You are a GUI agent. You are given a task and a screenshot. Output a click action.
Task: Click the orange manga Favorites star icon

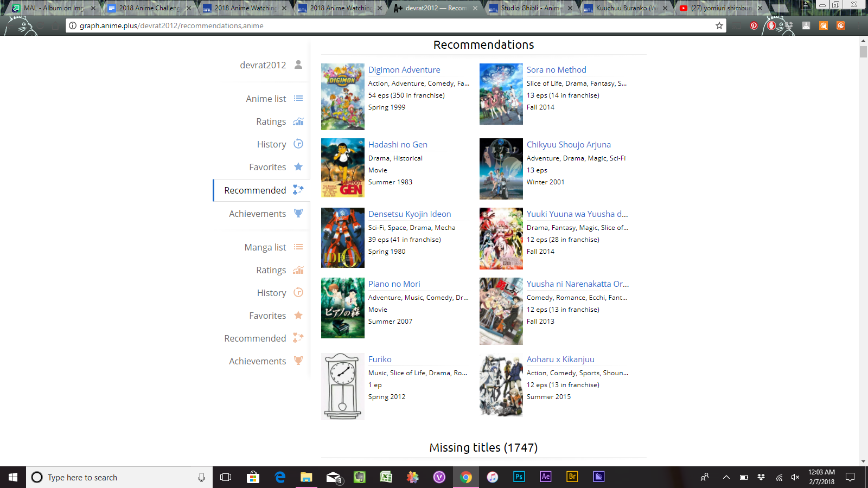(298, 316)
